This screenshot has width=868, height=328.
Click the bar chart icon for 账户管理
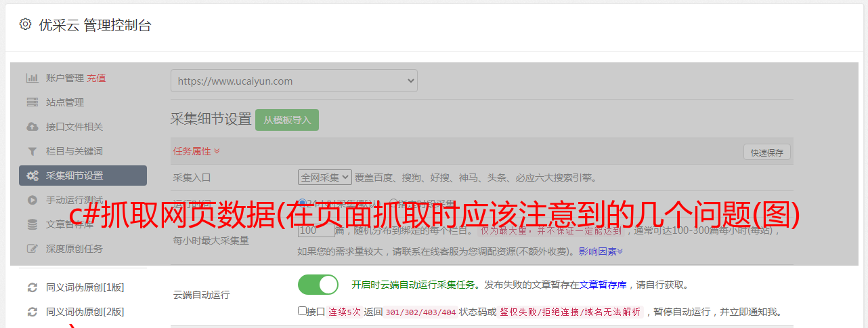click(32, 78)
